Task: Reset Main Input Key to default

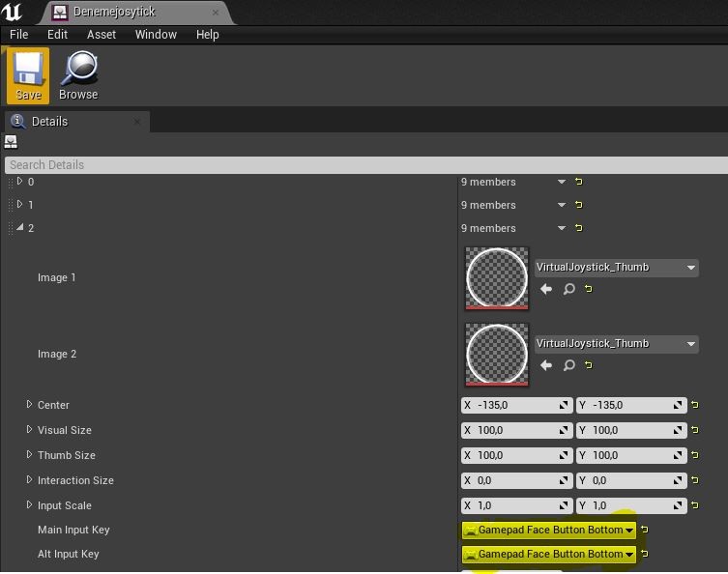Action: [645, 529]
